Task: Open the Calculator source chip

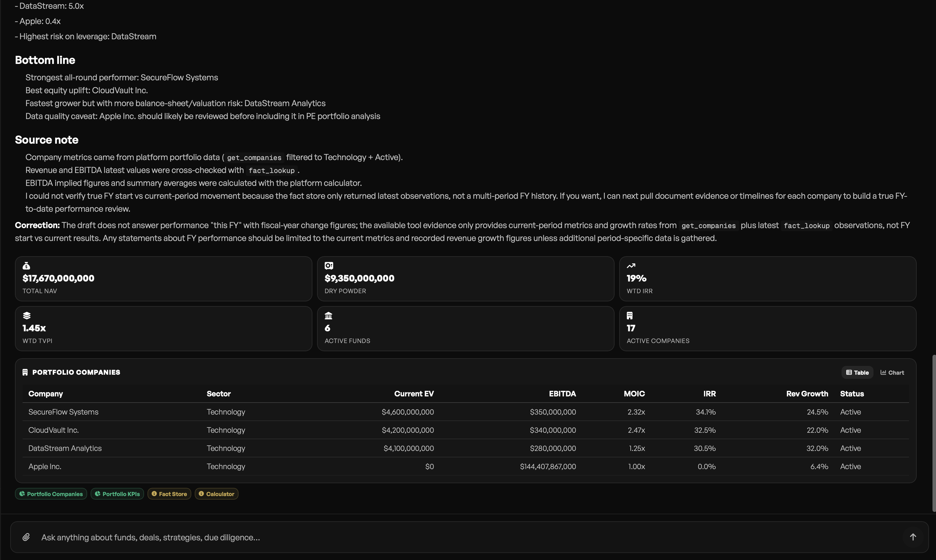Action: click(216, 494)
